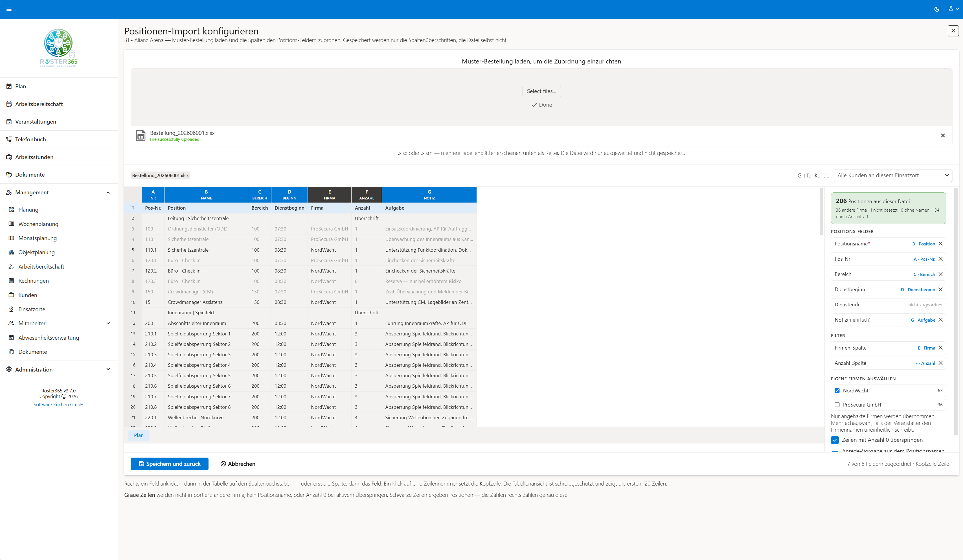Click Speichern und zurück button
Screen dimensions: 963x560
coord(169,464)
